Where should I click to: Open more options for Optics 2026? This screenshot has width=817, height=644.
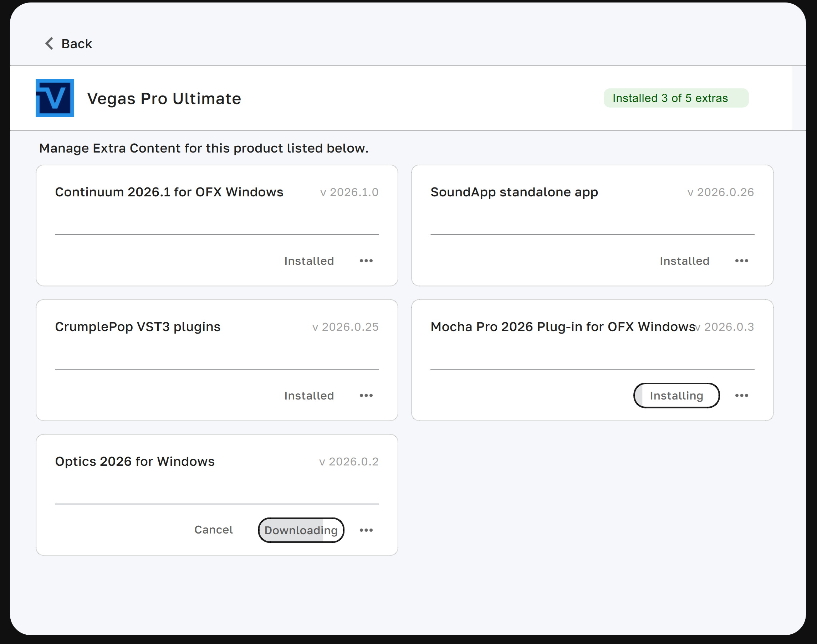(x=366, y=530)
